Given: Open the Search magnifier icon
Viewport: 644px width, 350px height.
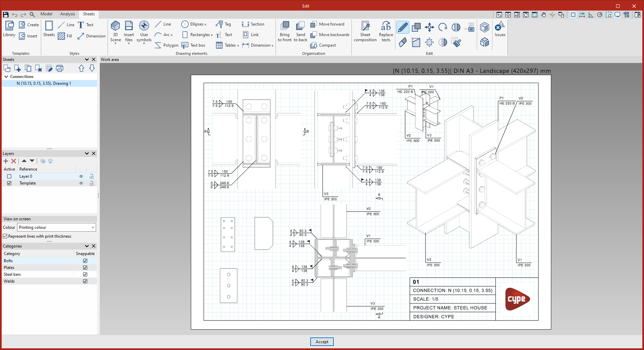Looking at the screenshot, I should tap(32, 14).
